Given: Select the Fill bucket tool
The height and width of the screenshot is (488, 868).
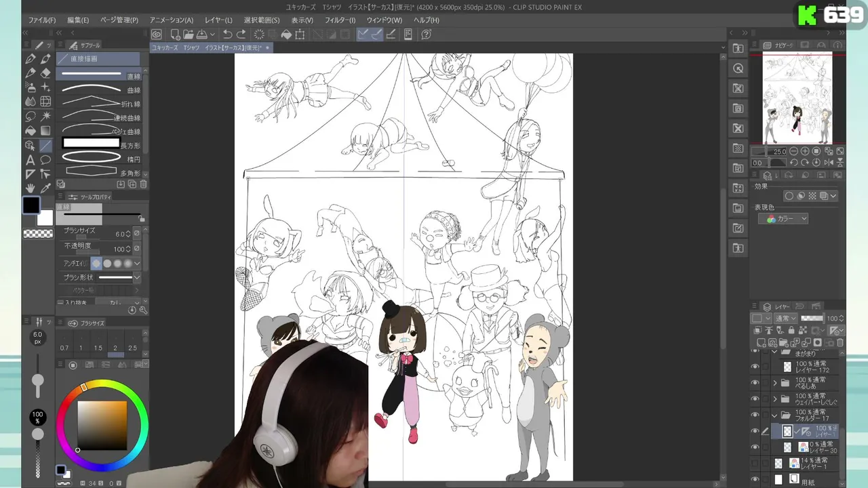Looking at the screenshot, I should [31, 131].
